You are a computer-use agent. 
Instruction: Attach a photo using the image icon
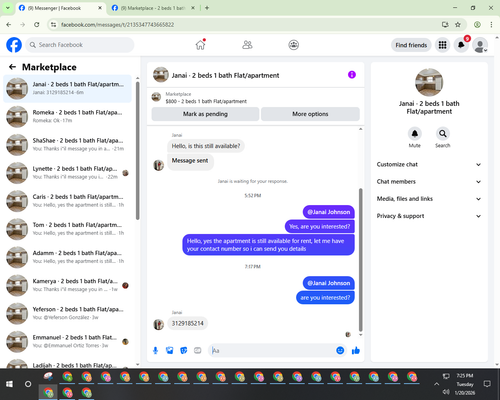pos(169,350)
